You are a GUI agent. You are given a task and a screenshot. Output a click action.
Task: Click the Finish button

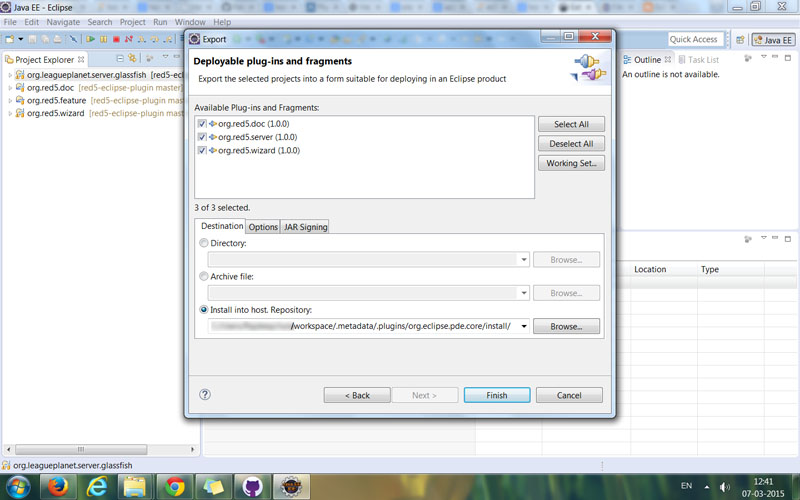(497, 395)
